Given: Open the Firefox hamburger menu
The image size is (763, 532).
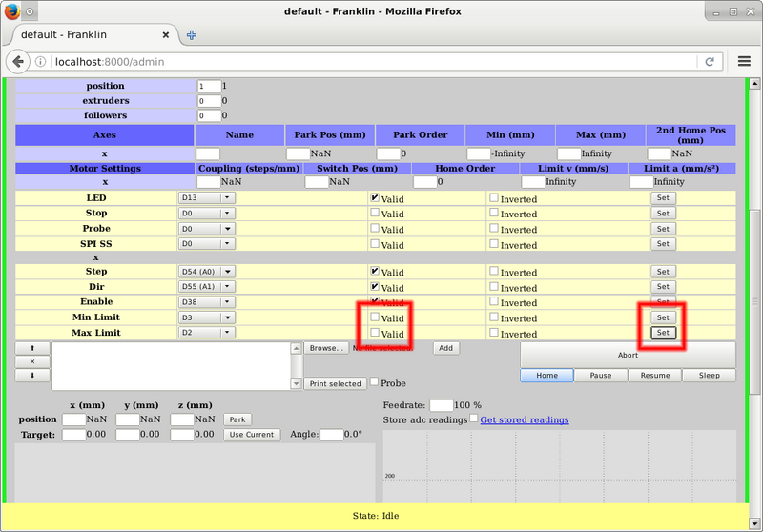Looking at the screenshot, I should [x=745, y=61].
